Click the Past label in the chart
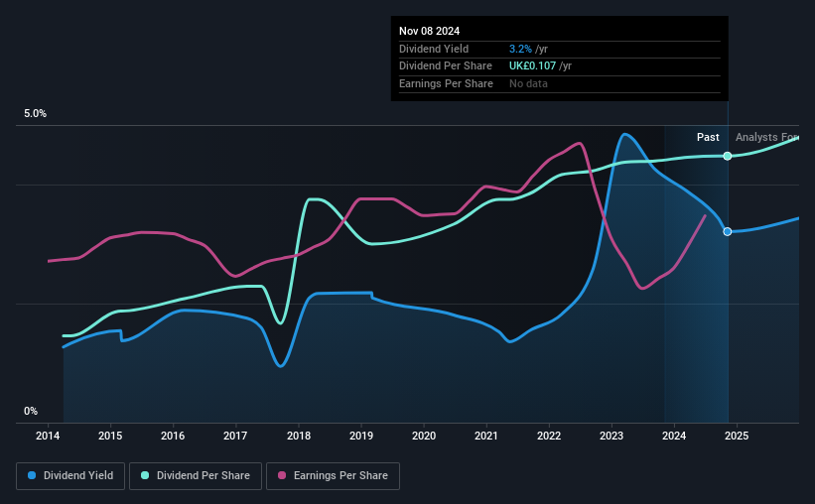The image size is (815, 504). pos(708,137)
